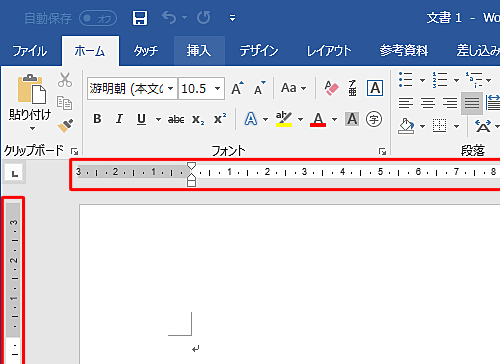Viewport: 500px width, 364px height.
Task: Open the font size 10.5 dropdown
Action: 218,89
